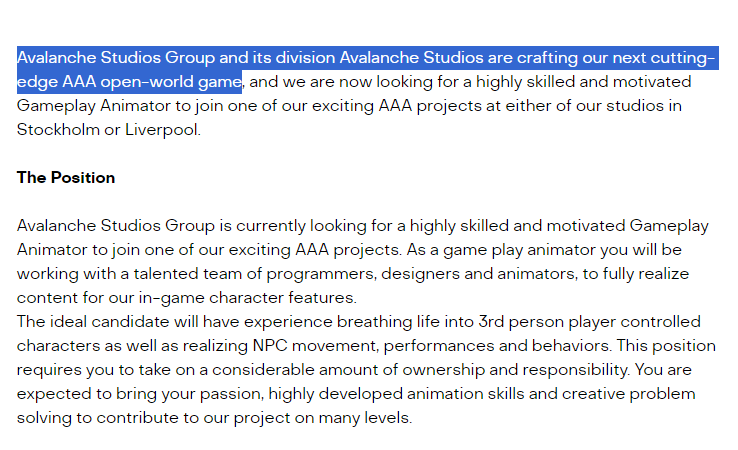Click 'The Position' heading
738x450 pixels.
coord(66,177)
